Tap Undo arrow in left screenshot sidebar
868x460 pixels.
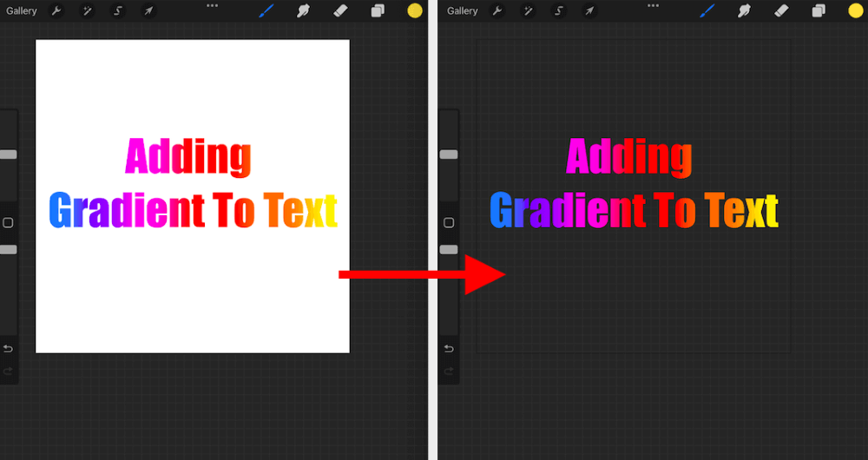click(8, 348)
